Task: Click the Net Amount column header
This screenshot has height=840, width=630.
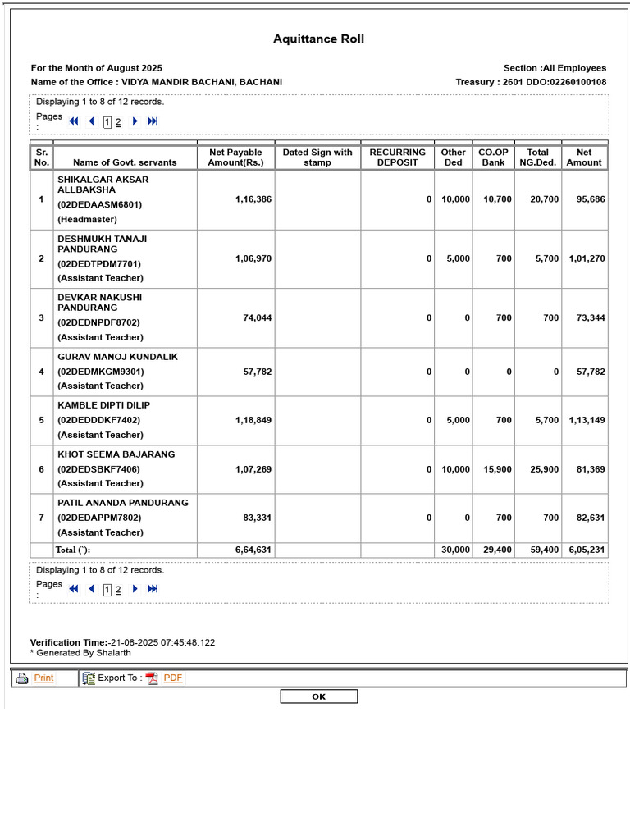Action: pyautogui.click(x=584, y=157)
